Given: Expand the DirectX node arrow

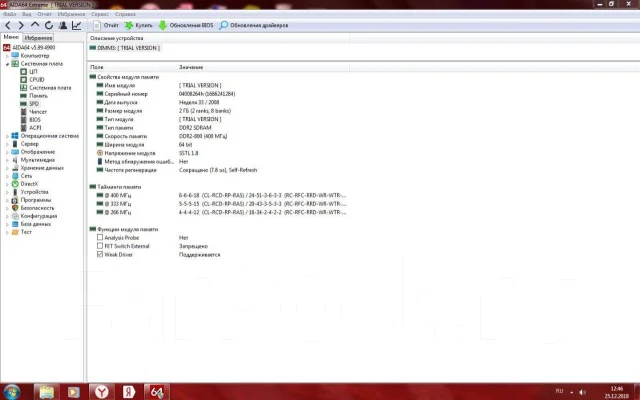Looking at the screenshot, I should click(7, 184).
